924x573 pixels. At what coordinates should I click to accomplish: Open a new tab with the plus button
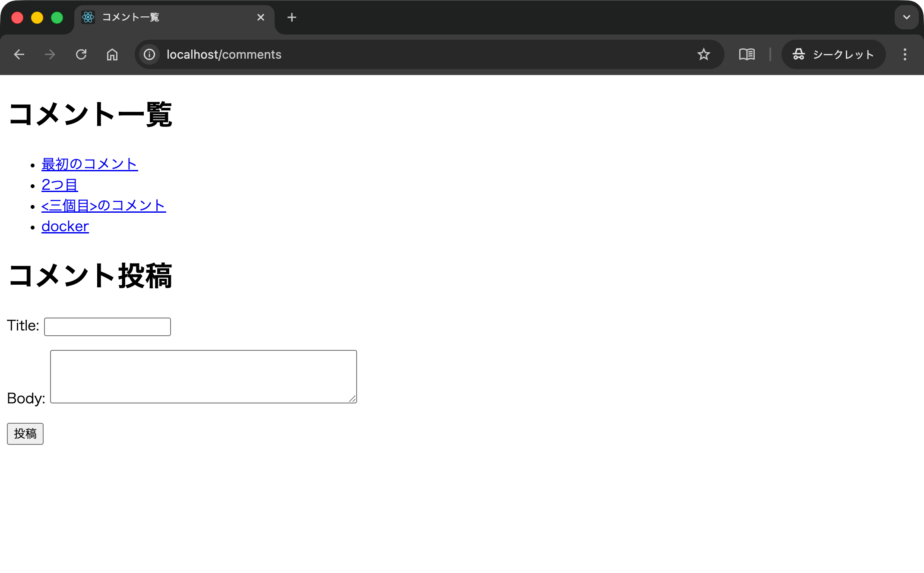(292, 18)
